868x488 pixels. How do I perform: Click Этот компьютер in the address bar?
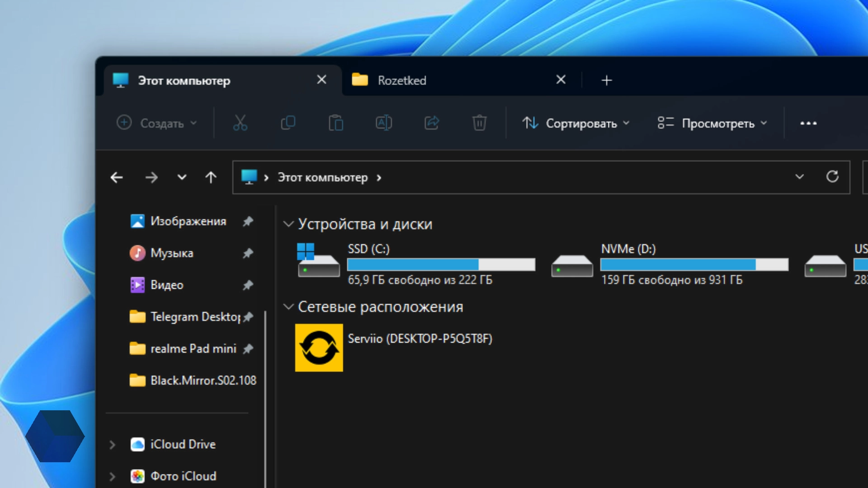323,177
